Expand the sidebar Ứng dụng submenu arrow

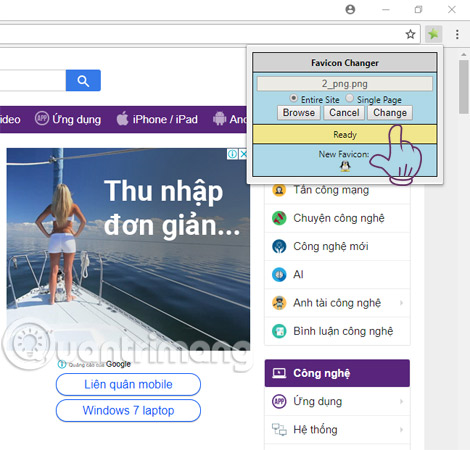pyautogui.click(x=401, y=401)
